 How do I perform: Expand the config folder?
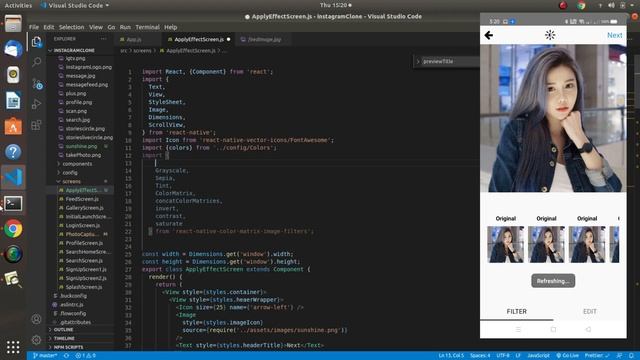tap(70, 173)
